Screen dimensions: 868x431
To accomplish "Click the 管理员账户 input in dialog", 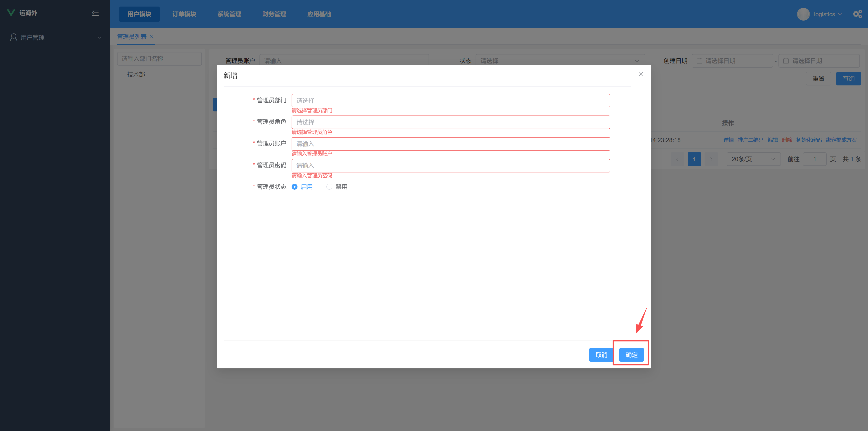I will 451,144.
